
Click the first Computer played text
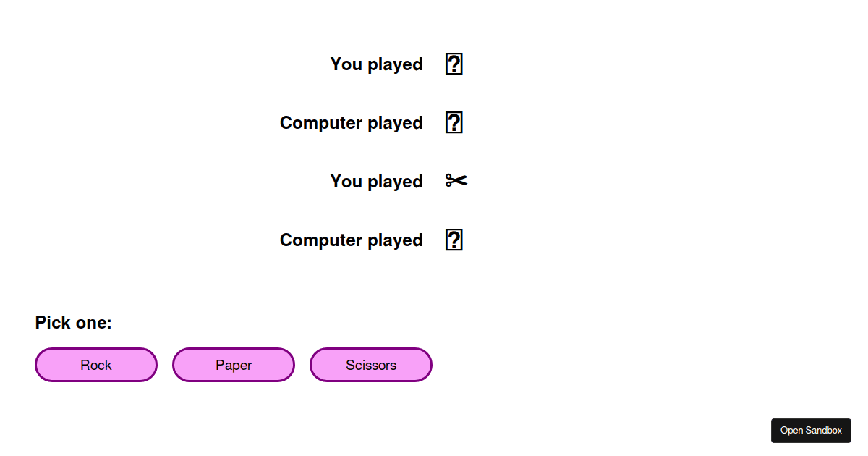(351, 122)
